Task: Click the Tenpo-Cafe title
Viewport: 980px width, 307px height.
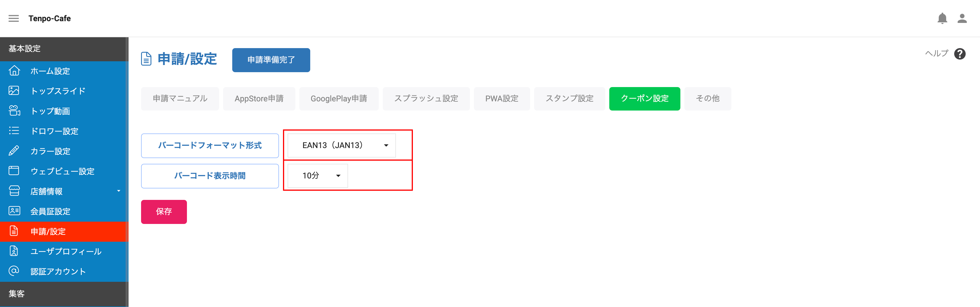Action: [49, 18]
